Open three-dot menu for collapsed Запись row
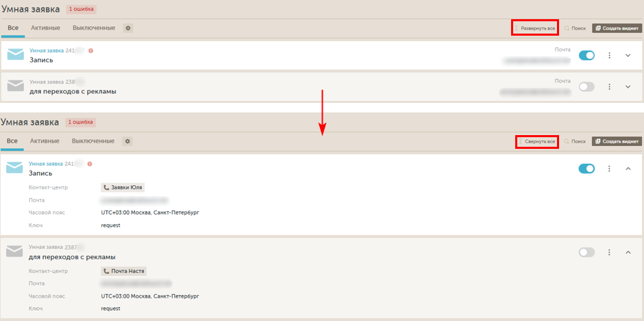This screenshot has height=321, width=644. pos(609,56)
